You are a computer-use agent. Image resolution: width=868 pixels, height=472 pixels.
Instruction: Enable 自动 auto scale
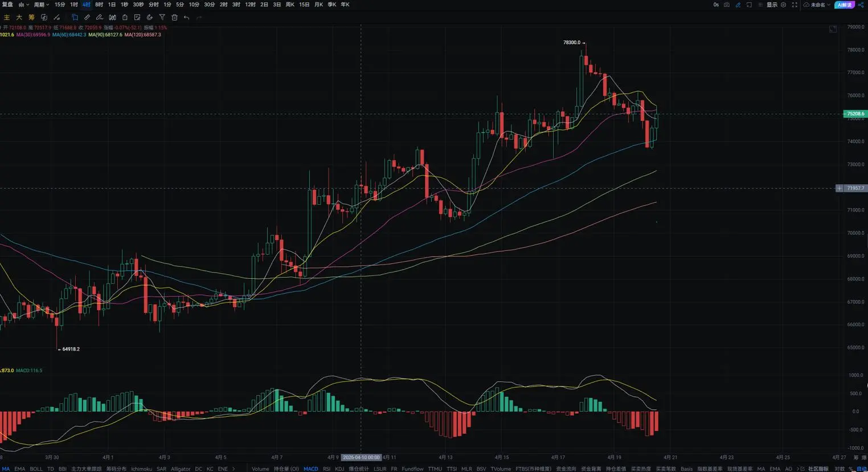pos(862,469)
